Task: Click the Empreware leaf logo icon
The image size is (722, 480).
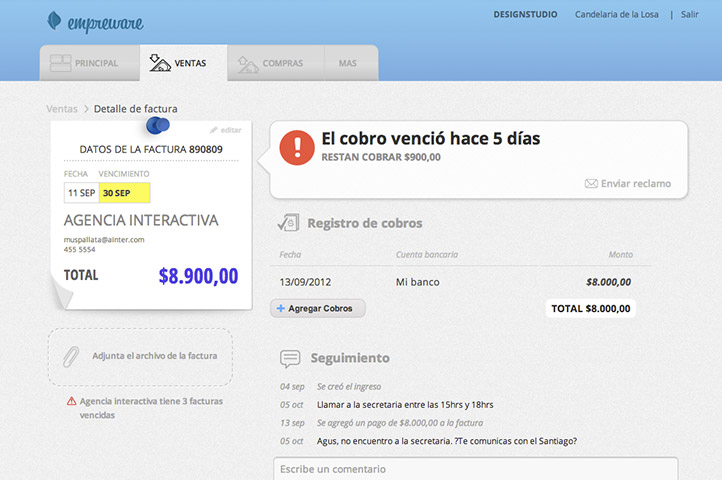Action: tap(54, 20)
